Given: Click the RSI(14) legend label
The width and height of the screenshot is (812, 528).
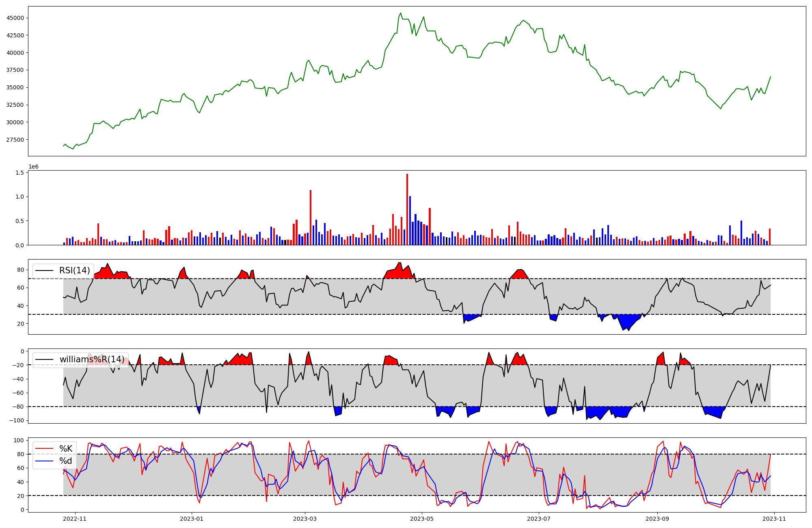Looking at the screenshot, I should coord(75,270).
